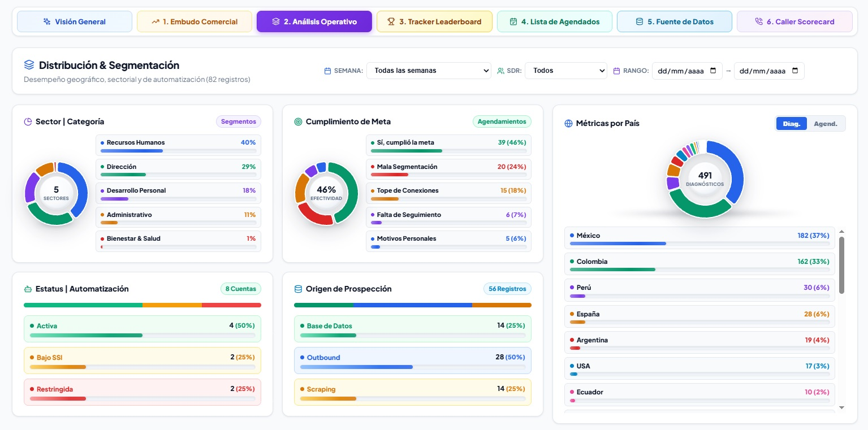Go to 1. Embudo Comercial tab
Image resolution: width=868 pixels, height=430 pixels.
pyautogui.click(x=195, y=21)
